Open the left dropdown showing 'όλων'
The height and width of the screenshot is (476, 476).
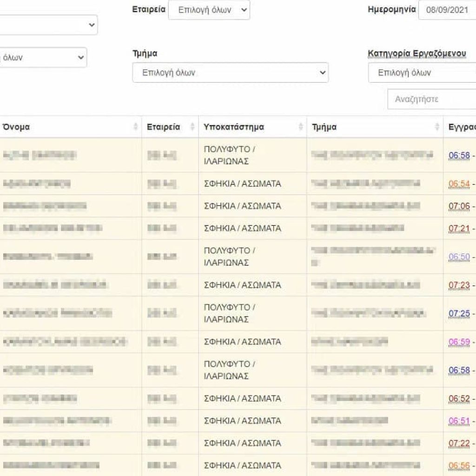43,57
